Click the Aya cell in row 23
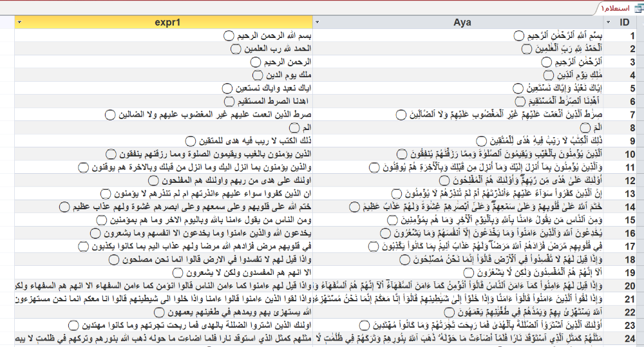The width and height of the screenshot is (644, 347). pyautogui.click(x=458, y=325)
